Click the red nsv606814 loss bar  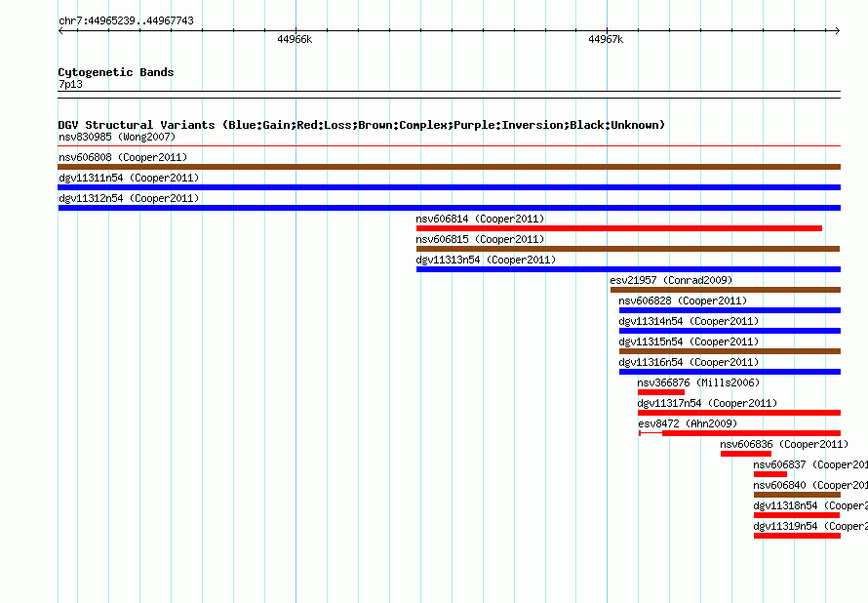pos(619,228)
